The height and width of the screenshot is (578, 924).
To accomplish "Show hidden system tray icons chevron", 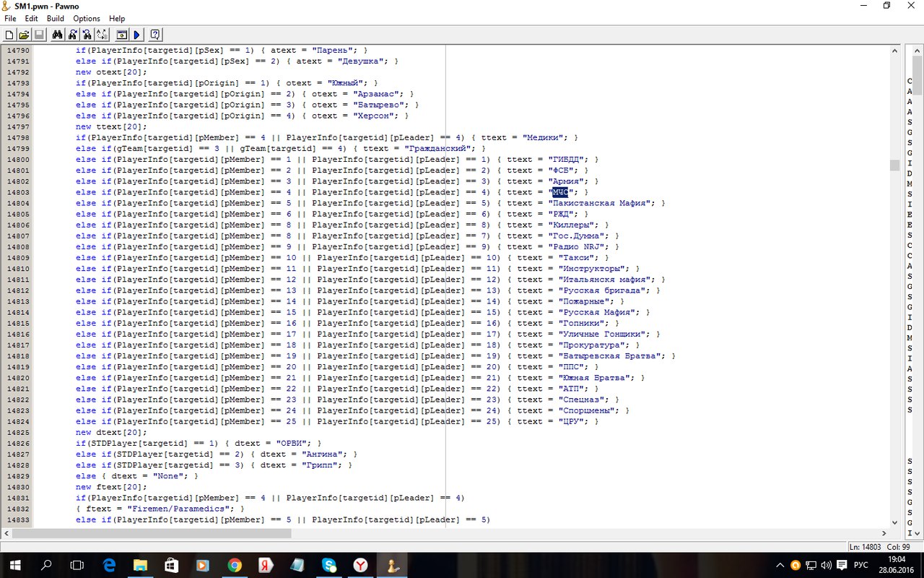I will pyautogui.click(x=780, y=565).
